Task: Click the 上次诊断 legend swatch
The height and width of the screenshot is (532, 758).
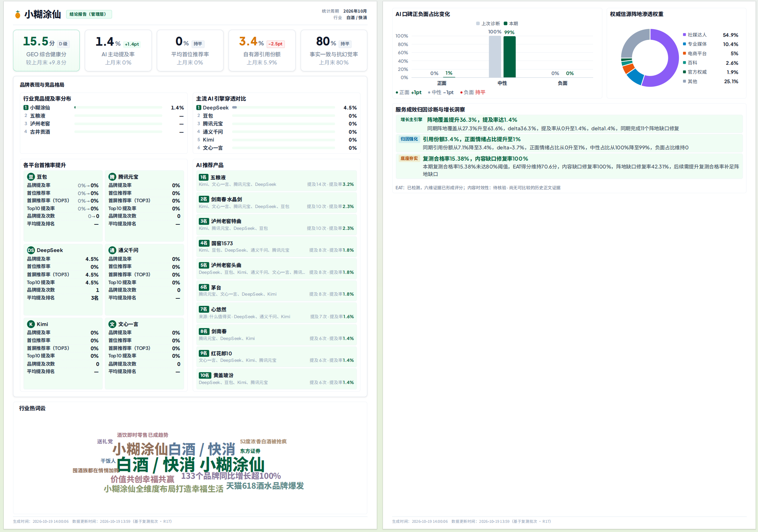Action: coord(478,24)
